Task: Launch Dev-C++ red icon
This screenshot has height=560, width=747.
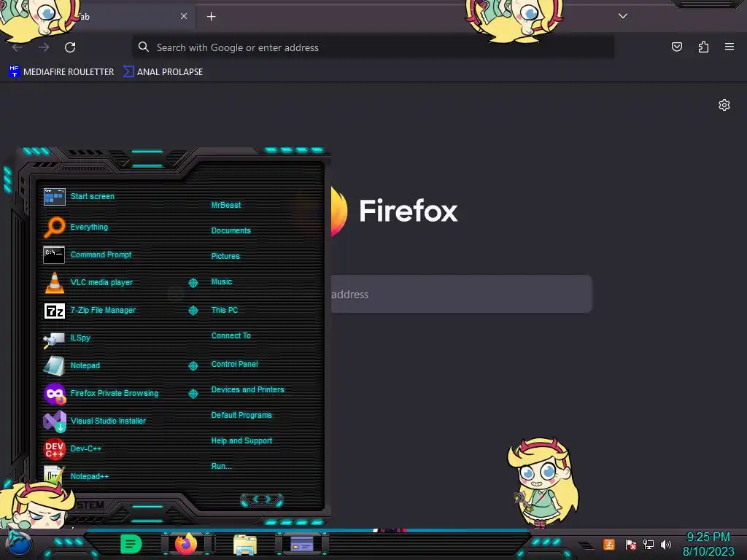Action: [54, 448]
